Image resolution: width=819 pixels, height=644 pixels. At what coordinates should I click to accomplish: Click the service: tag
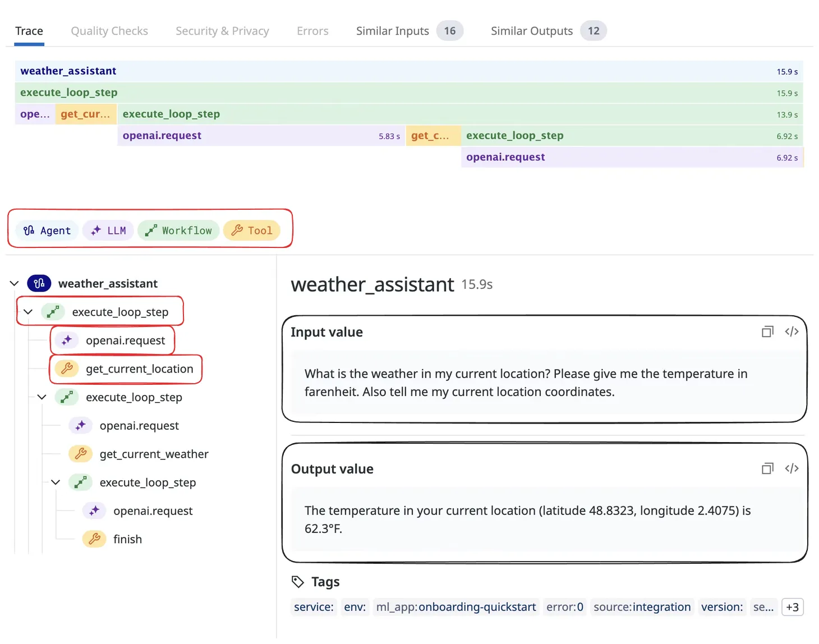314,607
